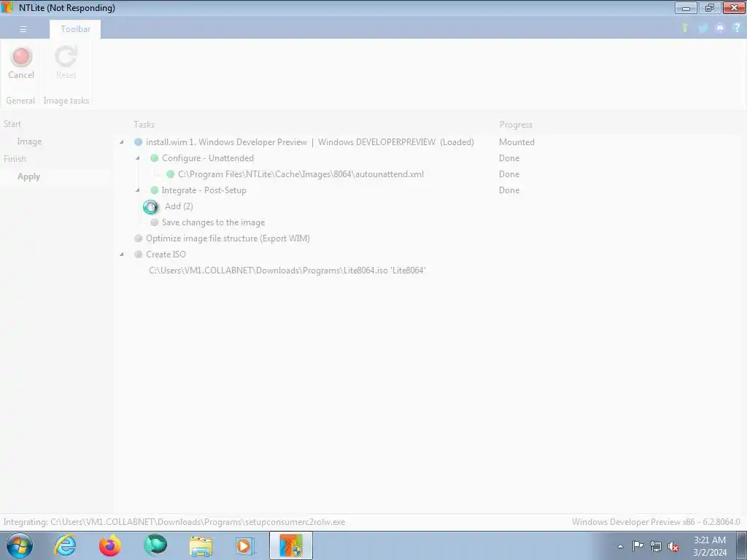747x560 pixels.
Task: Click the Image tasks group label
Action: click(x=66, y=101)
